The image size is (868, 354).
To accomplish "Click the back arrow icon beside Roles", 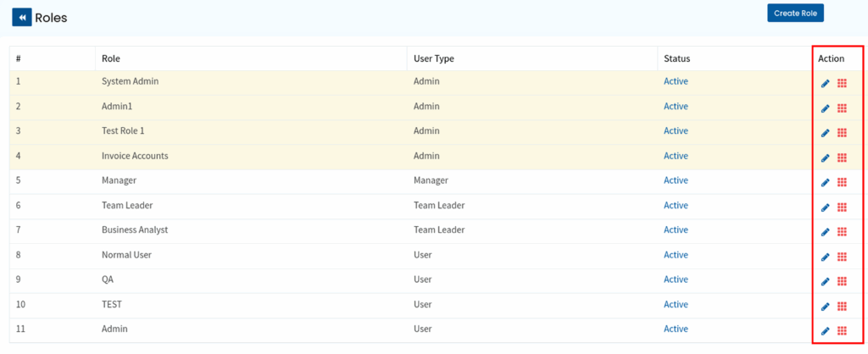I will [x=21, y=17].
